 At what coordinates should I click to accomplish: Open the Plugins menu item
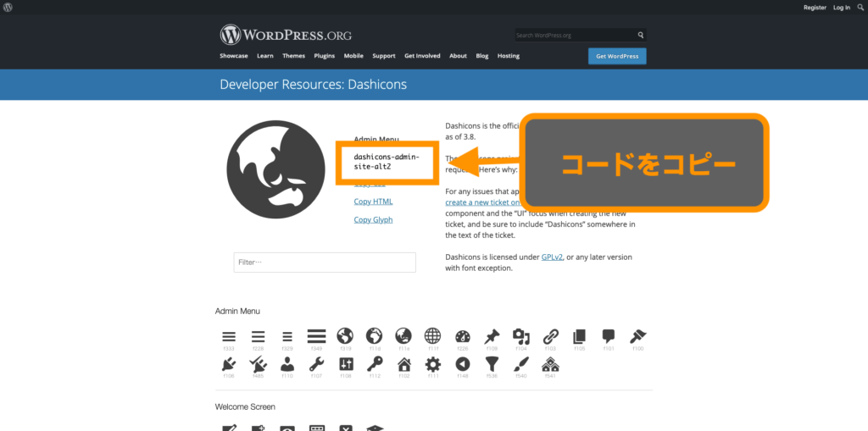point(325,56)
